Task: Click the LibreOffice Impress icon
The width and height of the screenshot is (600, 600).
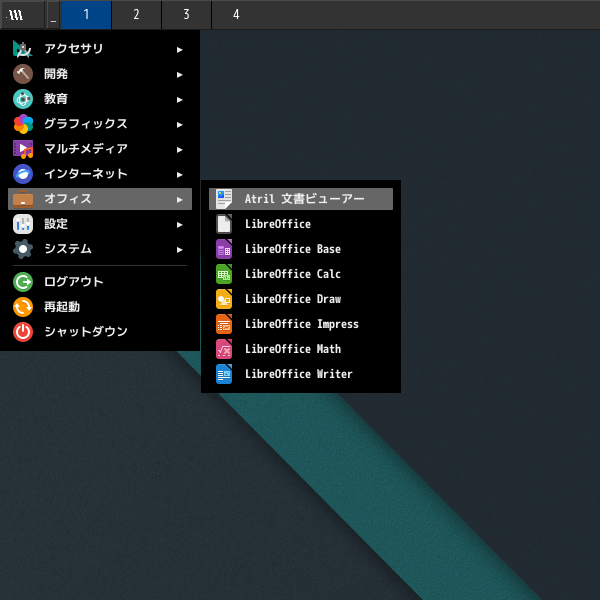Action: tap(224, 324)
